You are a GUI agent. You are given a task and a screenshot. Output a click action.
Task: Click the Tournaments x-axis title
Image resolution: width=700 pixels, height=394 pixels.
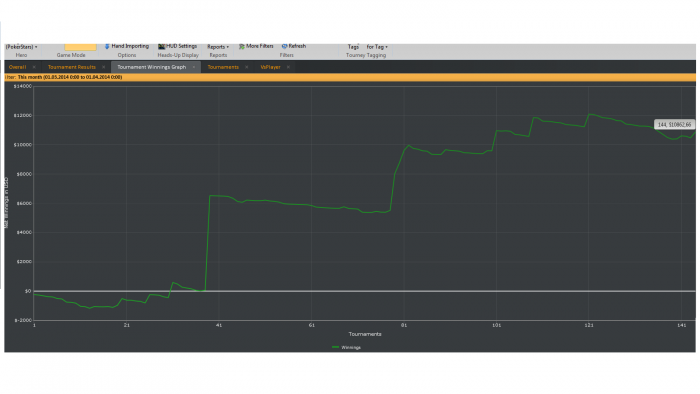[365, 334]
